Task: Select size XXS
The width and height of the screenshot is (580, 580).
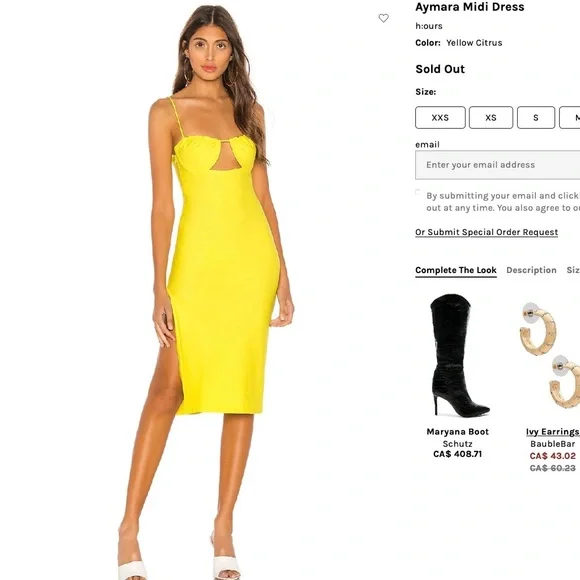Action: tap(440, 118)
